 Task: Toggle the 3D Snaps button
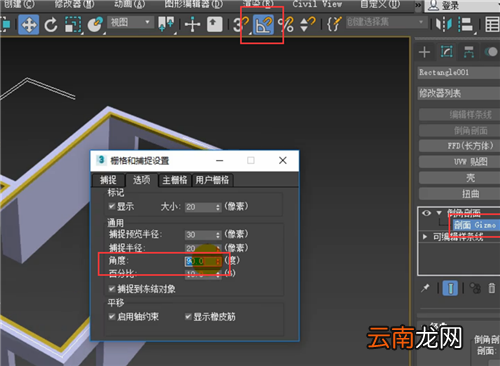coord(241,25)
